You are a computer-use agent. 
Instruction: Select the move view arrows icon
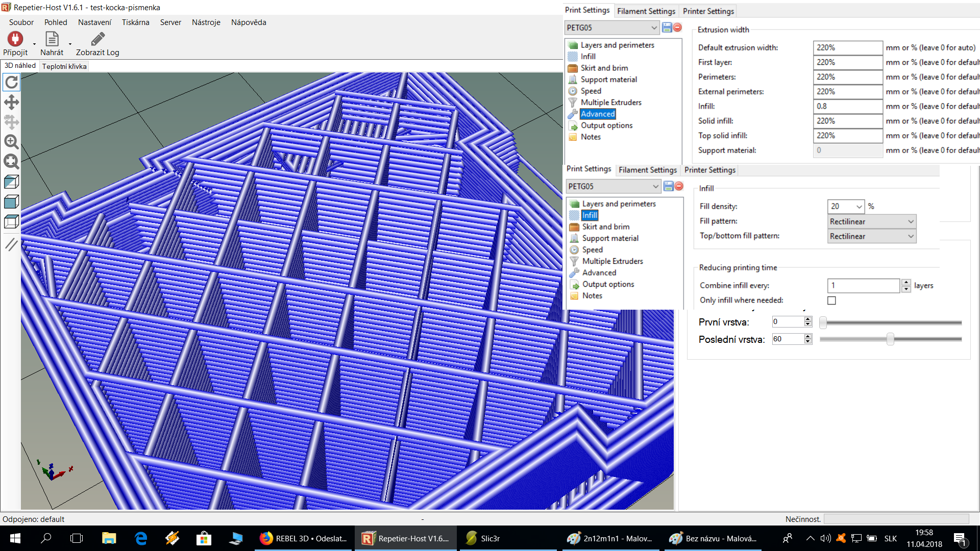(11, 102)
